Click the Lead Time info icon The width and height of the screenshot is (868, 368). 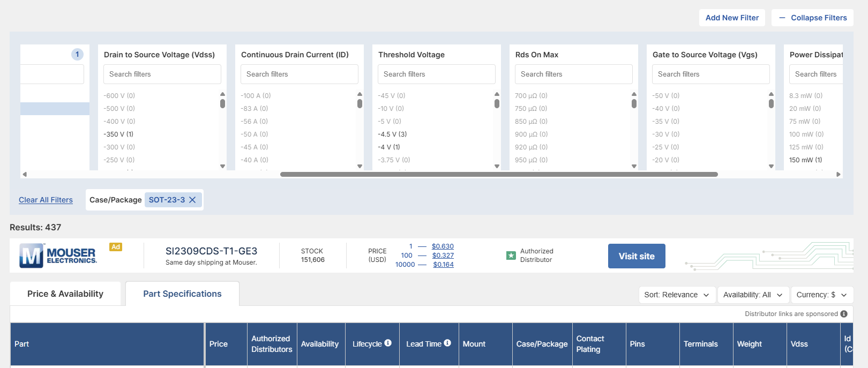click(447, 343)
